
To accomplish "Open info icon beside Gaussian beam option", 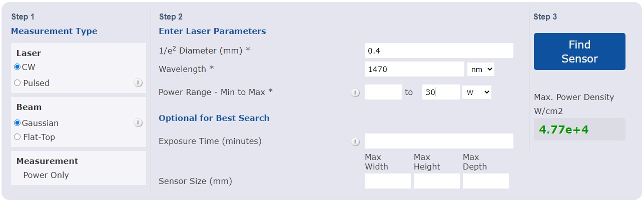I will [139, 122].
